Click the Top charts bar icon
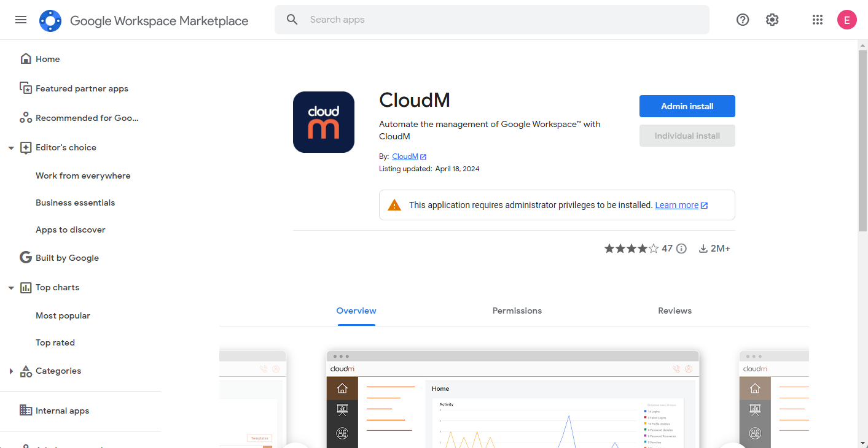Viewport: 868px width, 448px height. (26, 287)
